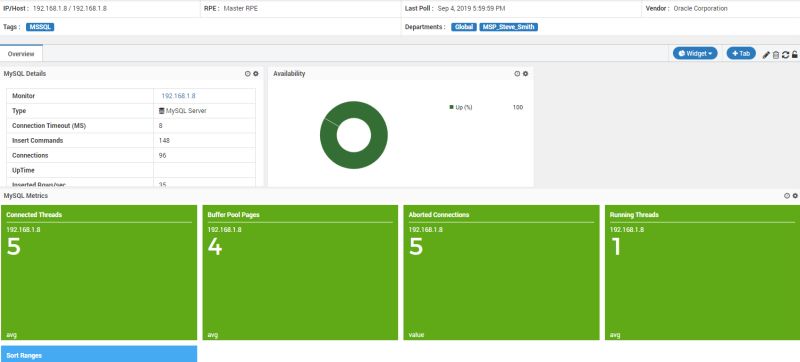Click the IP/Host address value
This screenshot has height=362, width=800.
70,9
